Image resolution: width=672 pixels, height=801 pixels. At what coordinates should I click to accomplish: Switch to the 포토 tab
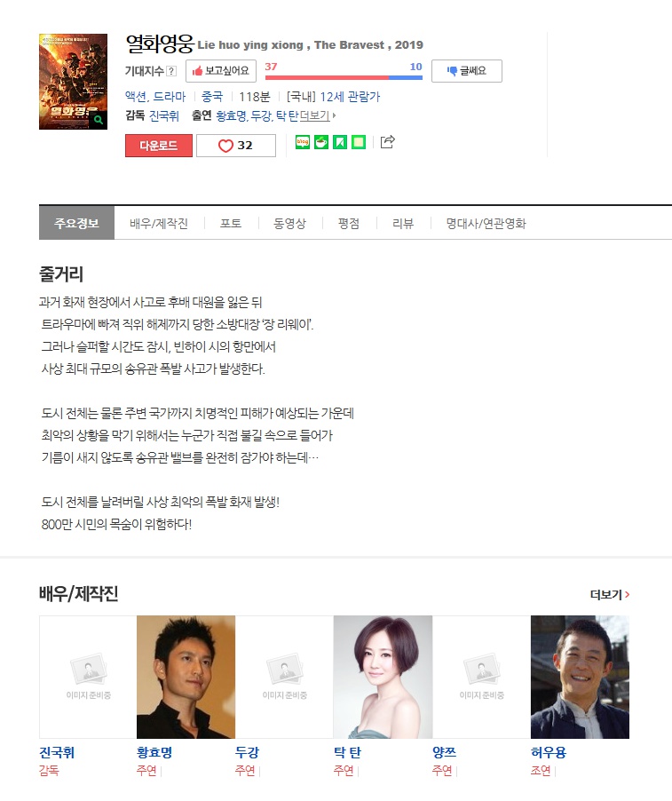point(231,223)
